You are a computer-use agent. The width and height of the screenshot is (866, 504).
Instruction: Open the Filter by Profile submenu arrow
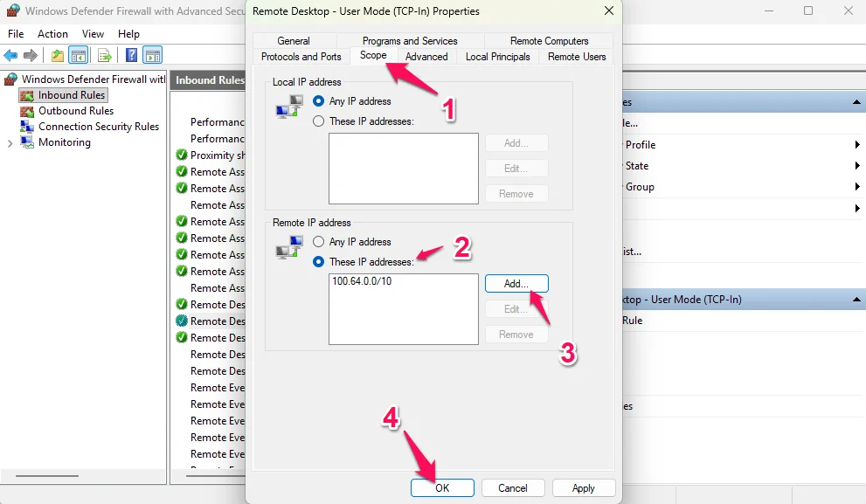coord(857,145)
